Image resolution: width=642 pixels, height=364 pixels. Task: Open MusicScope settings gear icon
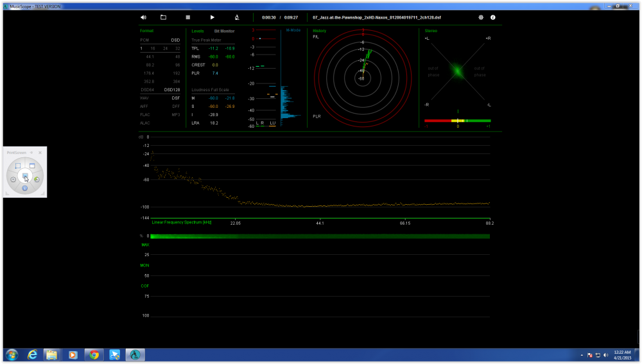point(481,17)
